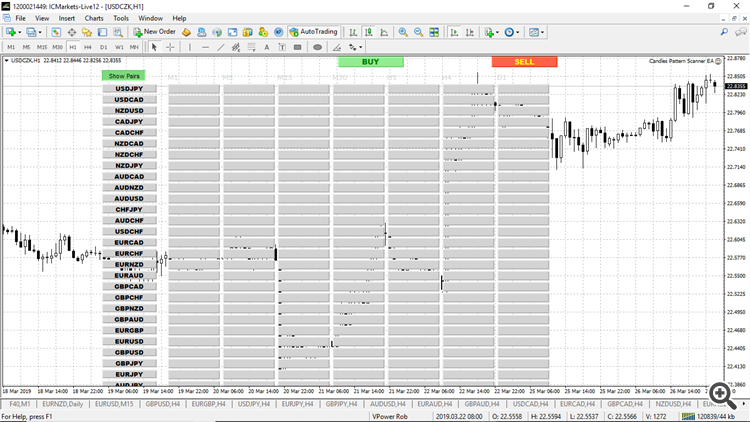The width and height of the screenshot is (750, 422).
Task: Tile chart windows icon
Action: [x=434, y=32]
